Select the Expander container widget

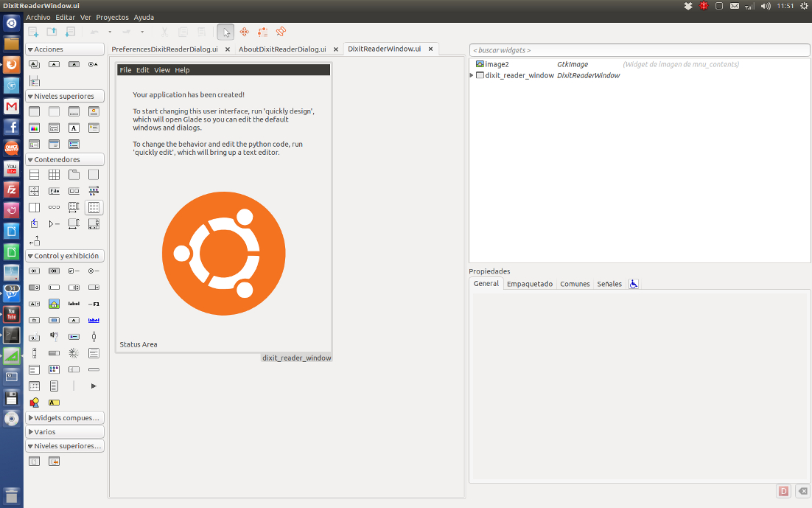54,224
